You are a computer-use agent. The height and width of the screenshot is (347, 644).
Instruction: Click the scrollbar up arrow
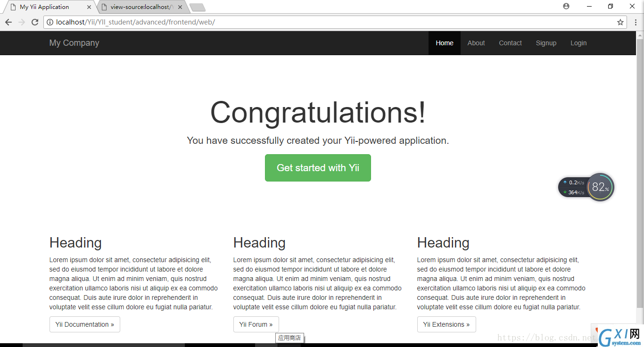click(640, 35)
